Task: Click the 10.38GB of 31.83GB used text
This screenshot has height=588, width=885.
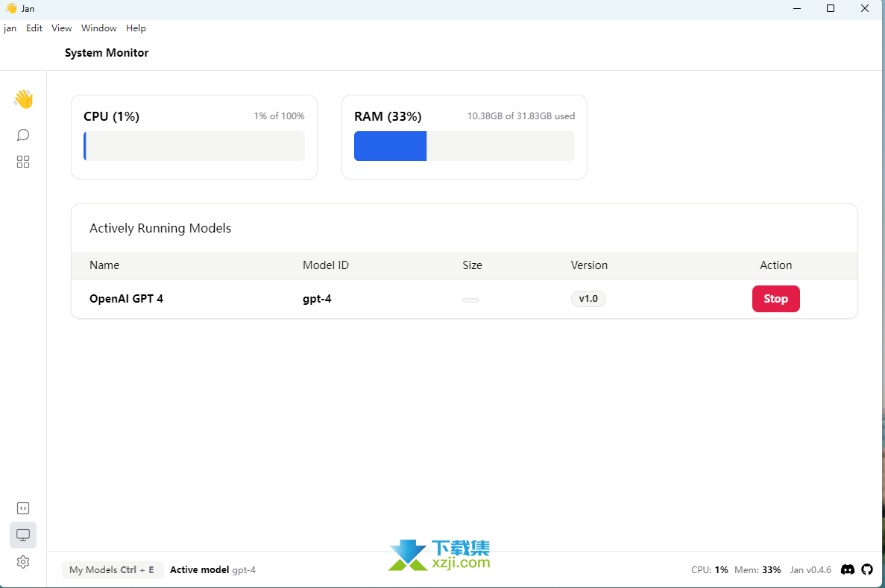Action: tap(521, 116)
